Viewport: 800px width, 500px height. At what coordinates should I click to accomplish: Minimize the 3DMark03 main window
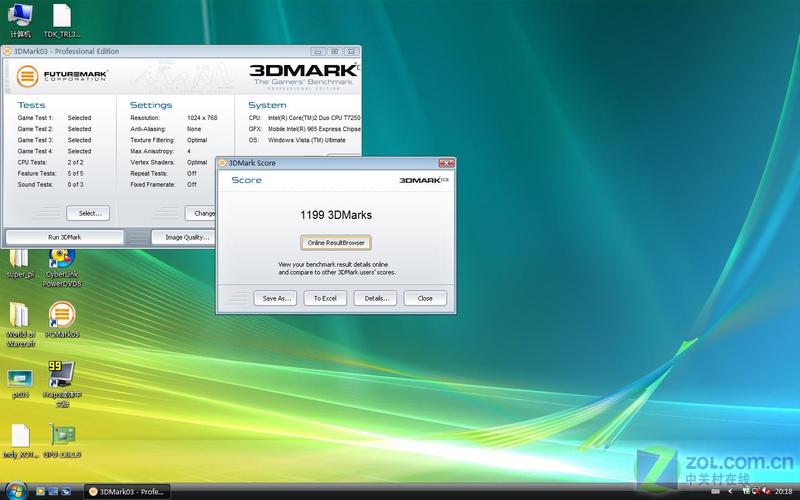pos(317,52)
